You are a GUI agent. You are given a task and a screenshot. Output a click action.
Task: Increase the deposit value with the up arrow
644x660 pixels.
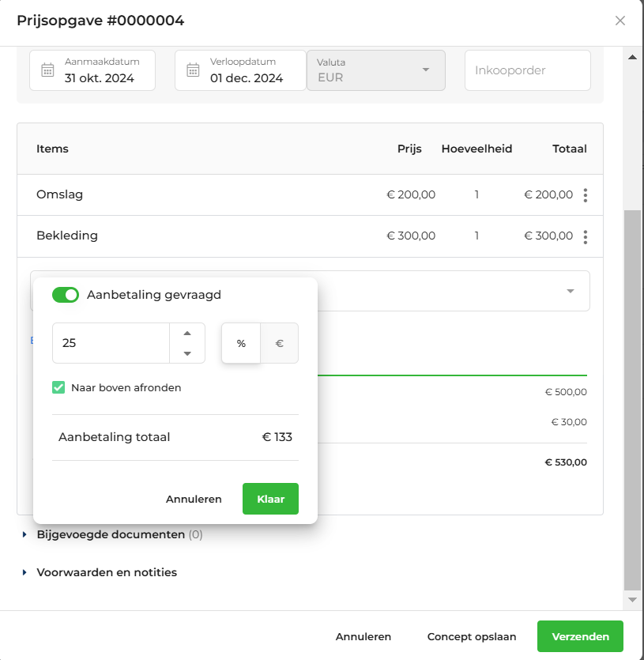[187, 334]
